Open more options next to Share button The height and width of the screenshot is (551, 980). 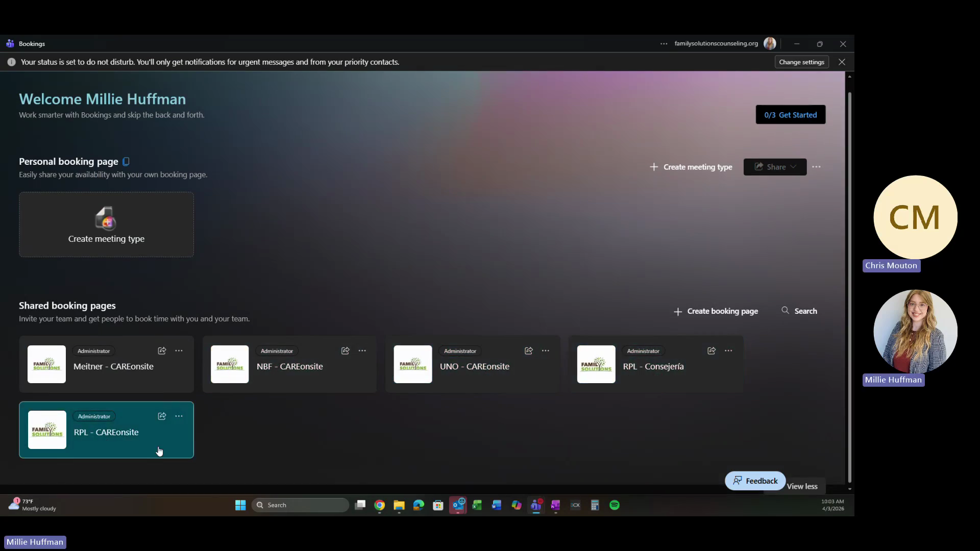tap(816, 167)
